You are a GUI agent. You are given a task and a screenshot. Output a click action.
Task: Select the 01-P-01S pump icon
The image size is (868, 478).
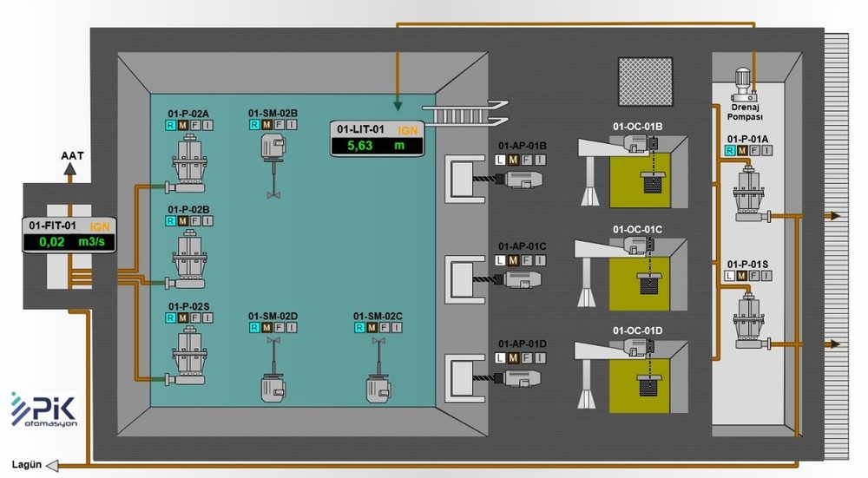(752, 320)
